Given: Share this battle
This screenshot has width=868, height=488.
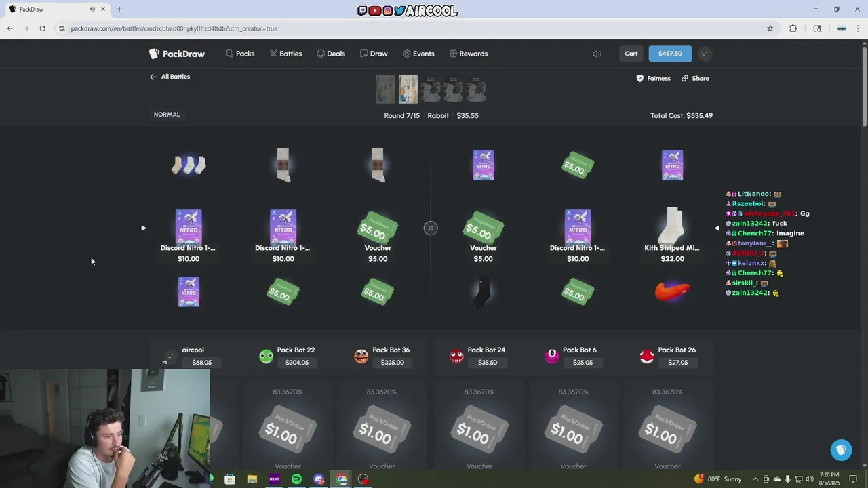Looking at the screenshot, I should click(695, 79).
